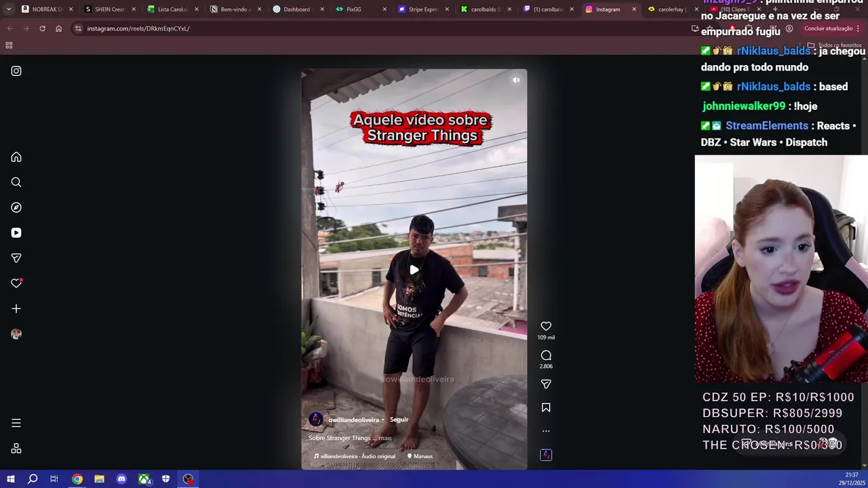Open the original audio link
The image size is (868, 488).
[x=353, y=456]
